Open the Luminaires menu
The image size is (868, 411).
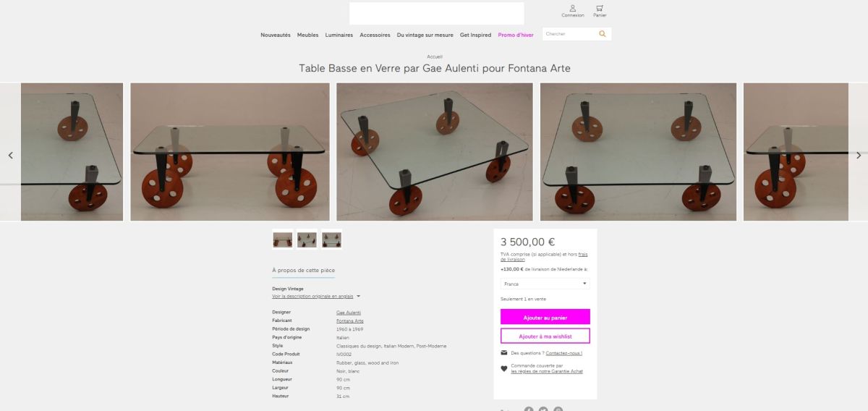click(339, 35)
